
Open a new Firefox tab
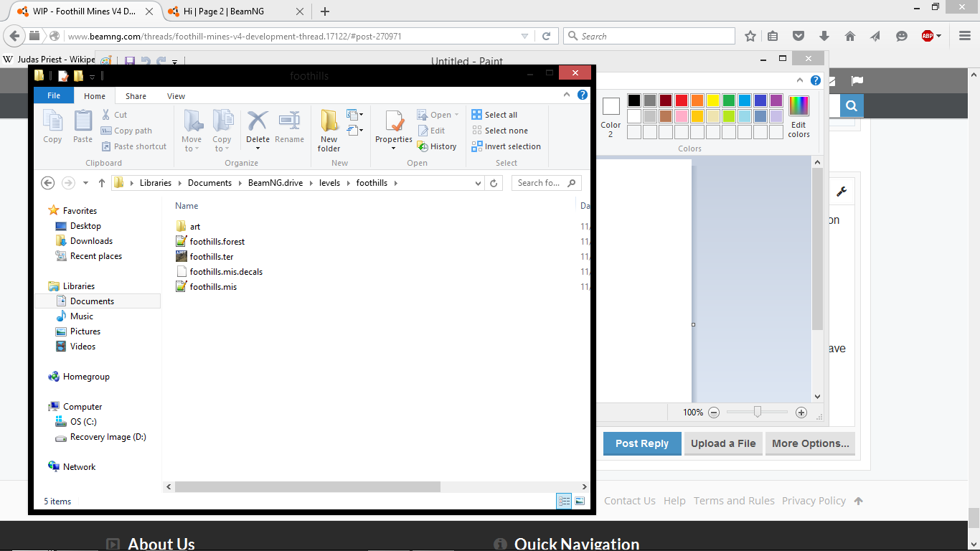[x=325, y=11]
